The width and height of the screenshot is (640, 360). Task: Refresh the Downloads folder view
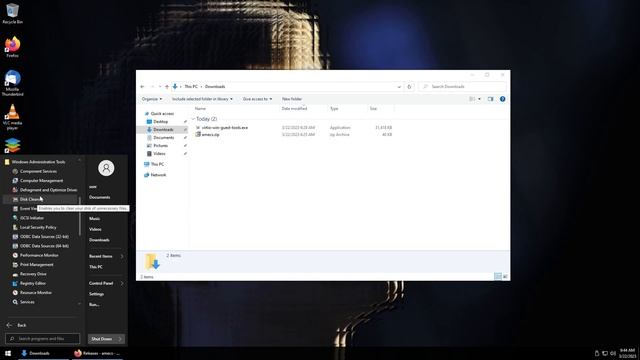pyautogui.click(x=409, y=87)
